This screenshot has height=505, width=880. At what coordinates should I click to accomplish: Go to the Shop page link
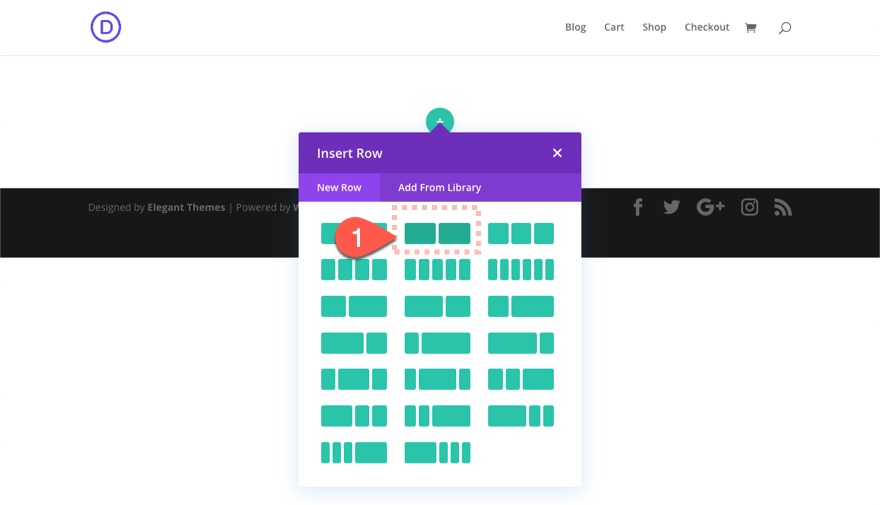[x=654, y=27]
